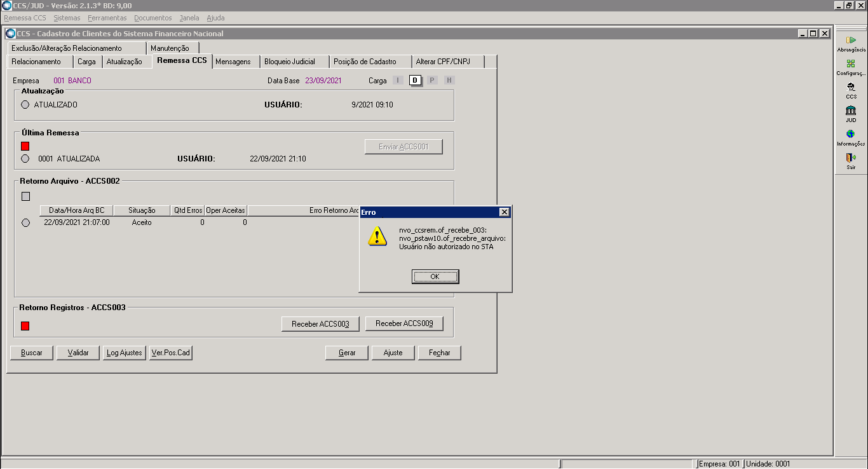Click red status square in Última Remessa
Screen dimensions: 868x469
[25, 146]
